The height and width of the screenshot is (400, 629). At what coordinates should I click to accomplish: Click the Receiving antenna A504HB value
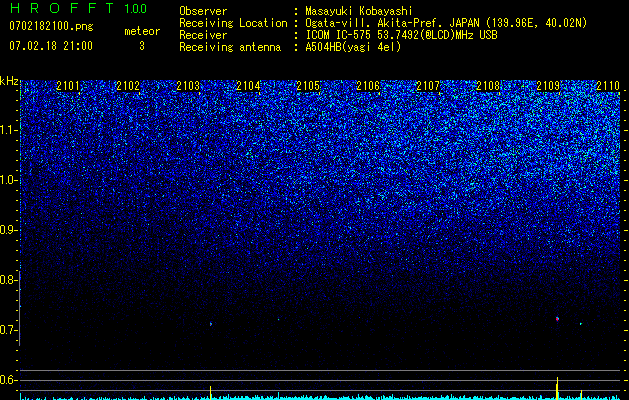coord(353,47)
